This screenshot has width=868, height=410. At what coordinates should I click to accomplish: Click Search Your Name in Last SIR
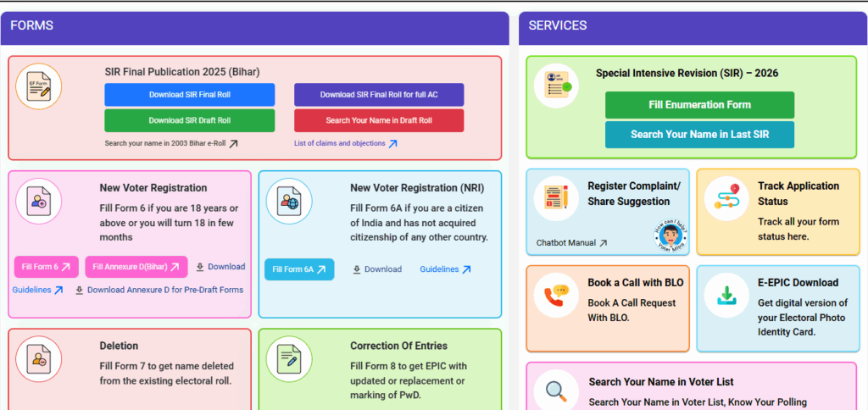[x=699, y=135]
